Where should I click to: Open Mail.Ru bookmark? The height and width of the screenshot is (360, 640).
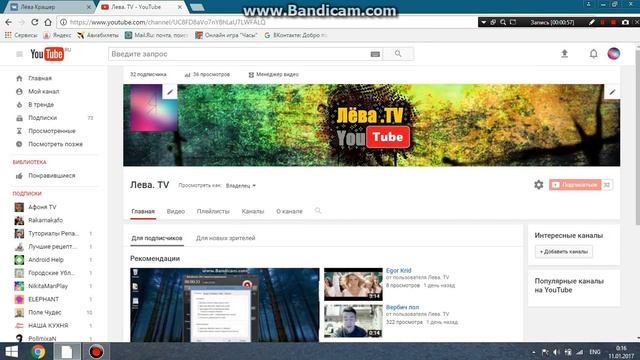tap(156, 36)
